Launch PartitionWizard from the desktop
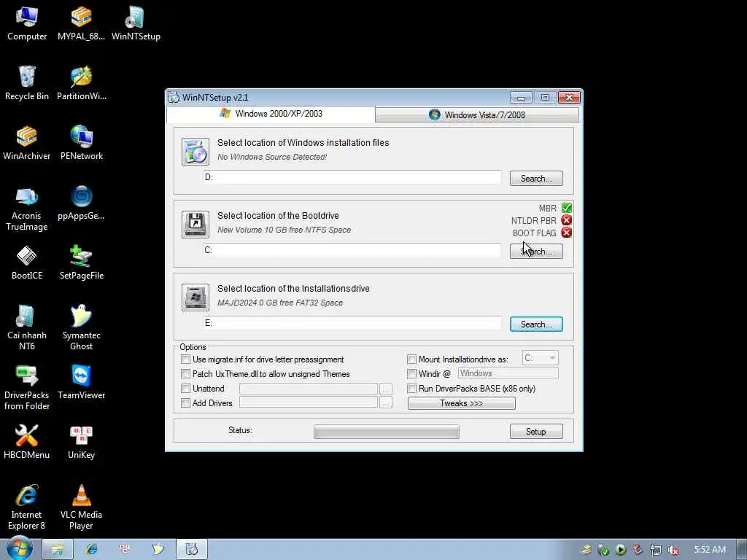Image resolution: width=747 pixels, height=560 pixels. coord(81,83)
